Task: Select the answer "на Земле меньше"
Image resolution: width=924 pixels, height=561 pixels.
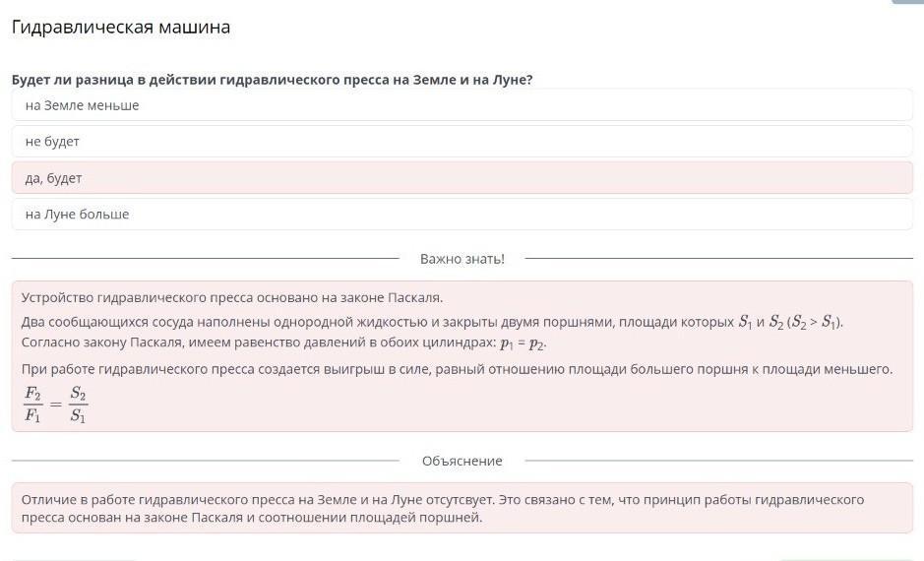Action: coord(83,105)
